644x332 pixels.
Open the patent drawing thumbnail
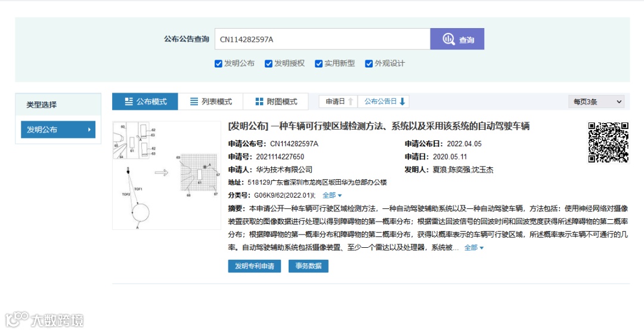(x=166, y=176)
